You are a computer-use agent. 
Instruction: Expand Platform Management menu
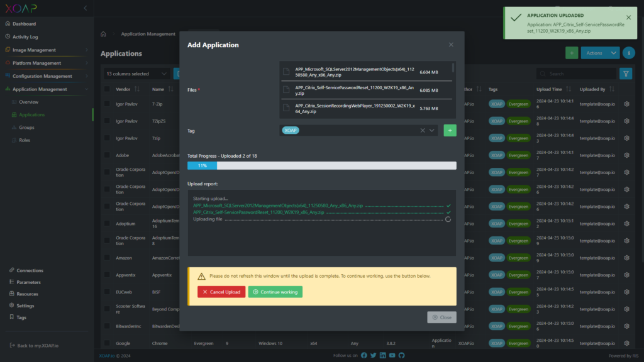click(47, 63)
